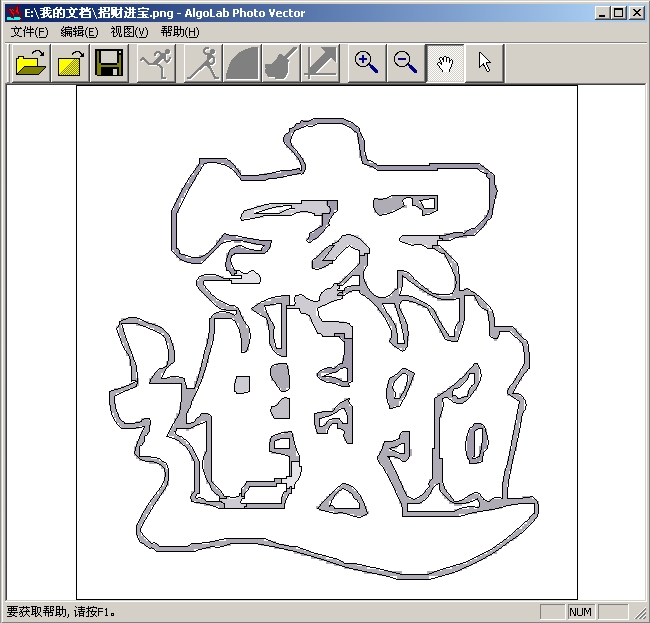The width and height of the screenshot is (650, 623).
Task: Expand the 视图(V) menu
Action: click(x=129, y=32)
